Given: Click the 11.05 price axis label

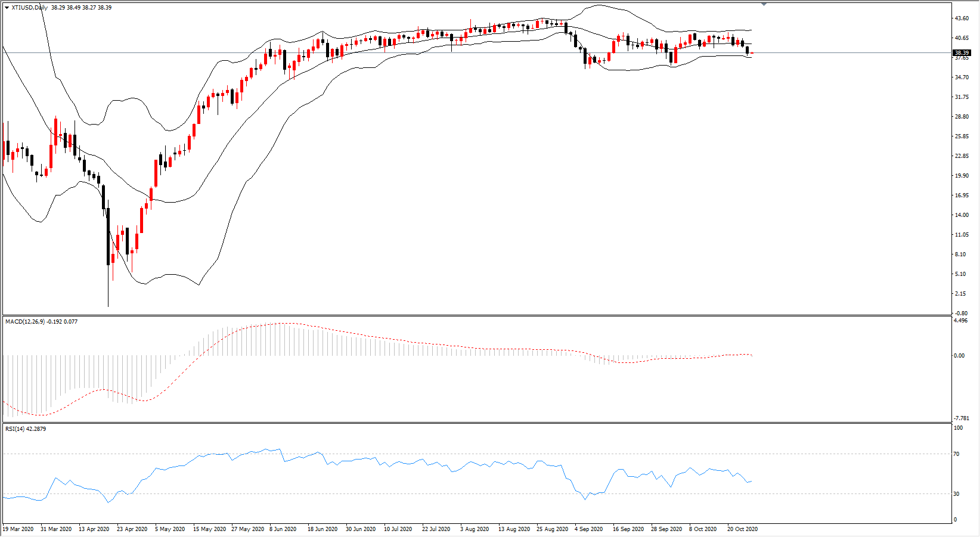Looking at the screenshot, I should point(962,235).
